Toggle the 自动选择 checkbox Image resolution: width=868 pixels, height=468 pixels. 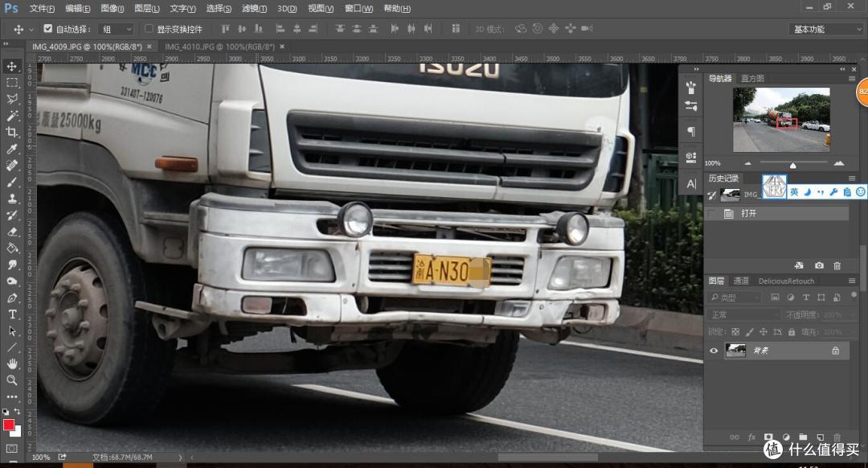pos(48,29)
